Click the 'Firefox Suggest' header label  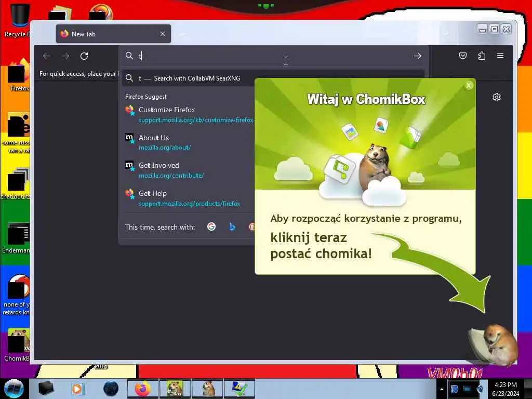click(x=146, y=97)
